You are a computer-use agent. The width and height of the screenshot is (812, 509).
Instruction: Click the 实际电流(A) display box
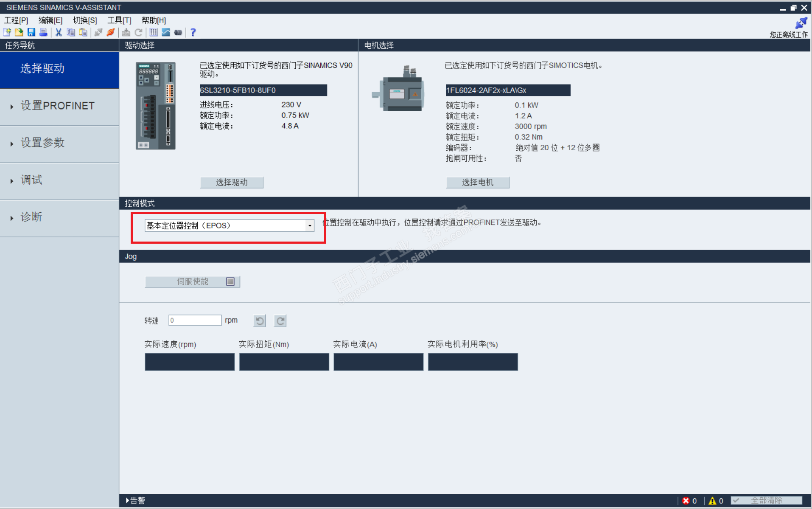[x=378, y=362]
